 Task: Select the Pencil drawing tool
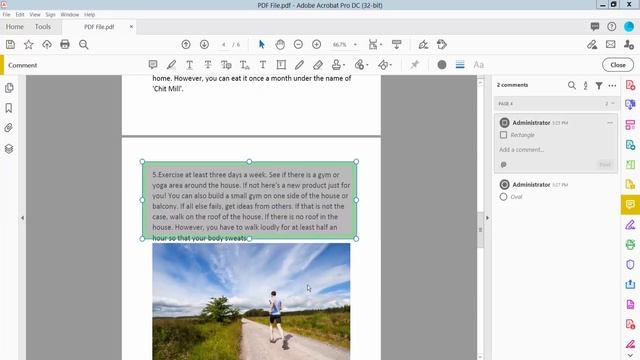click(x=300, y=65)
